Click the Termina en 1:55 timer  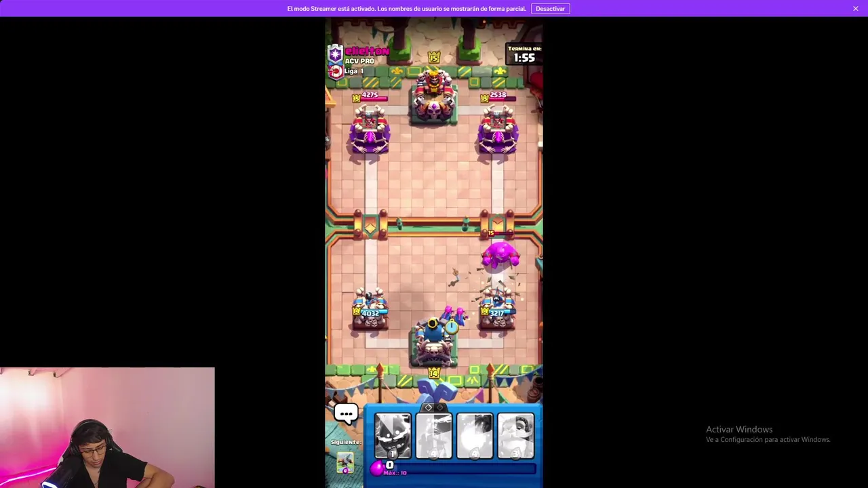pos(524,54)
